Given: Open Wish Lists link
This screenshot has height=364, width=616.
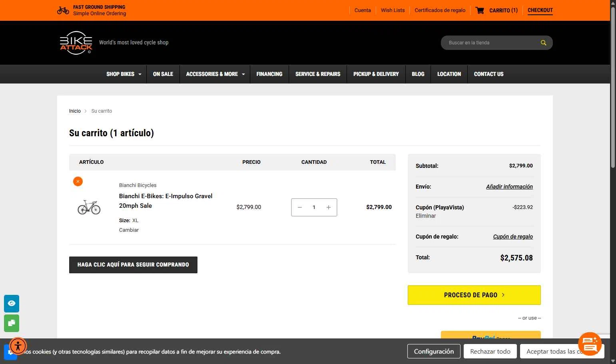Looking at the screenshot, I should pos(393,10).
